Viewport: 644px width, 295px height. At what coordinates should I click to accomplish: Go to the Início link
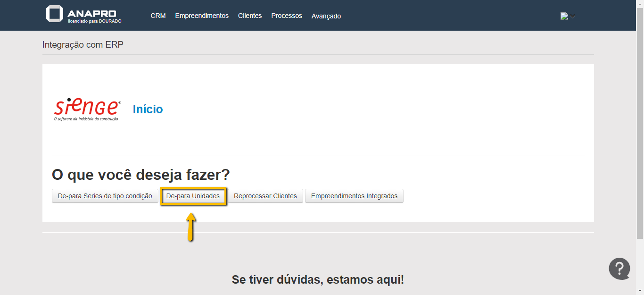coord(148,109)
